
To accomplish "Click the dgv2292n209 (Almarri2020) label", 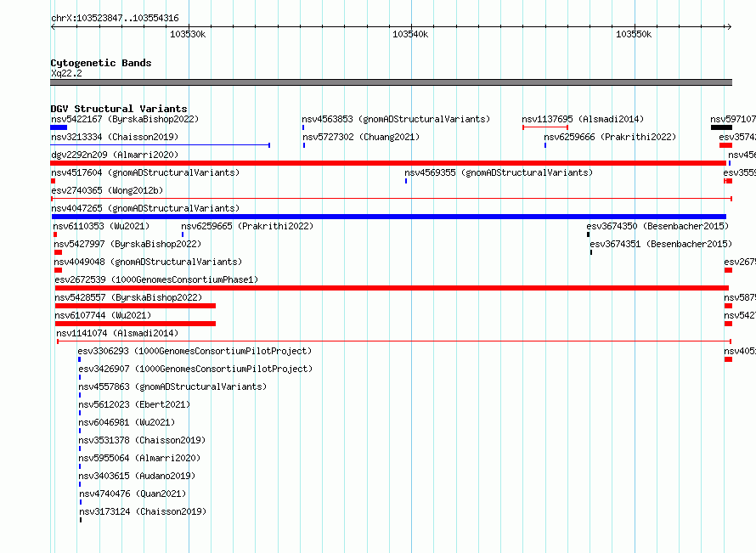I will tap(115, 155).
